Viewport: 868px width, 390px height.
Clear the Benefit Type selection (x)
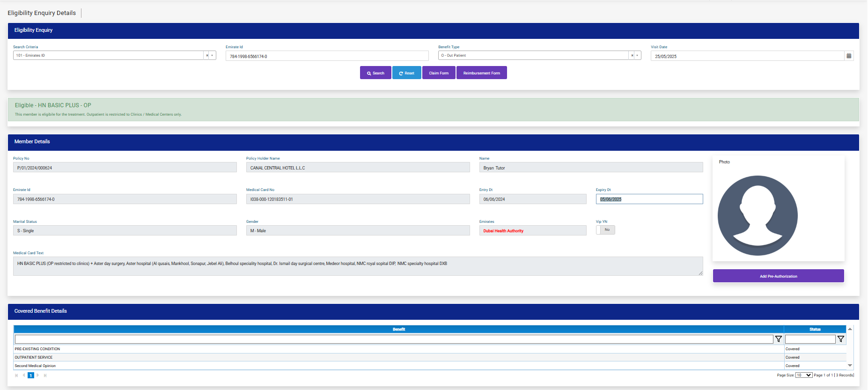click(632, 56)
